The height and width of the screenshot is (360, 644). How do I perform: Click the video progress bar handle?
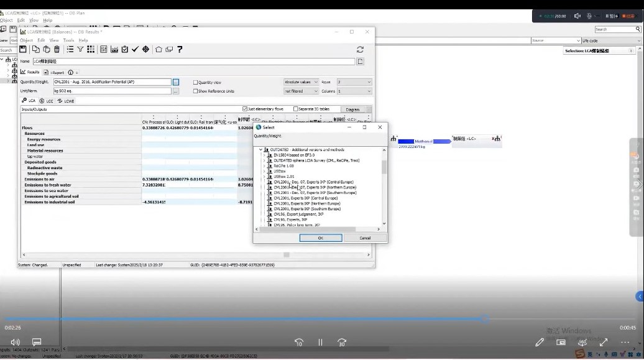click(x=485, y=319)
